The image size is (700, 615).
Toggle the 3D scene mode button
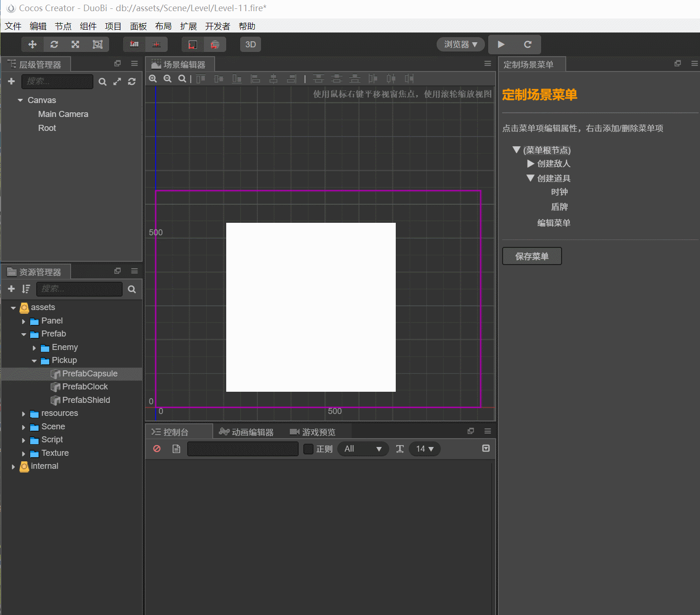pos(250,45)
